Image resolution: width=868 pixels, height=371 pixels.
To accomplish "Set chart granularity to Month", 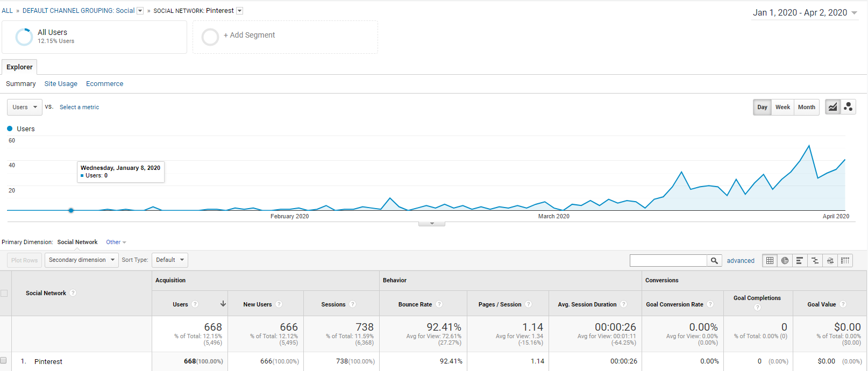I will (x=806, y=107).
